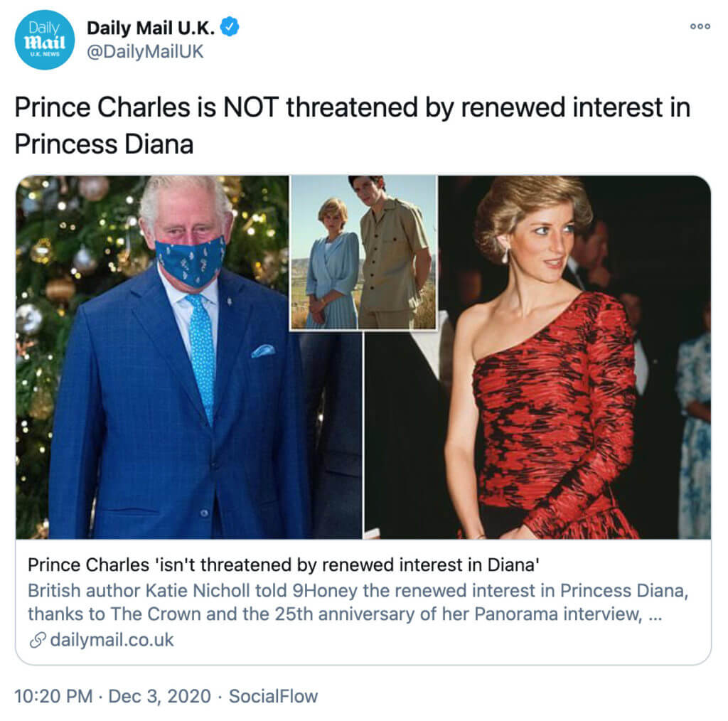Go to the @DailyMailUK handle
The image size is (728, 721).
point(145,52)
